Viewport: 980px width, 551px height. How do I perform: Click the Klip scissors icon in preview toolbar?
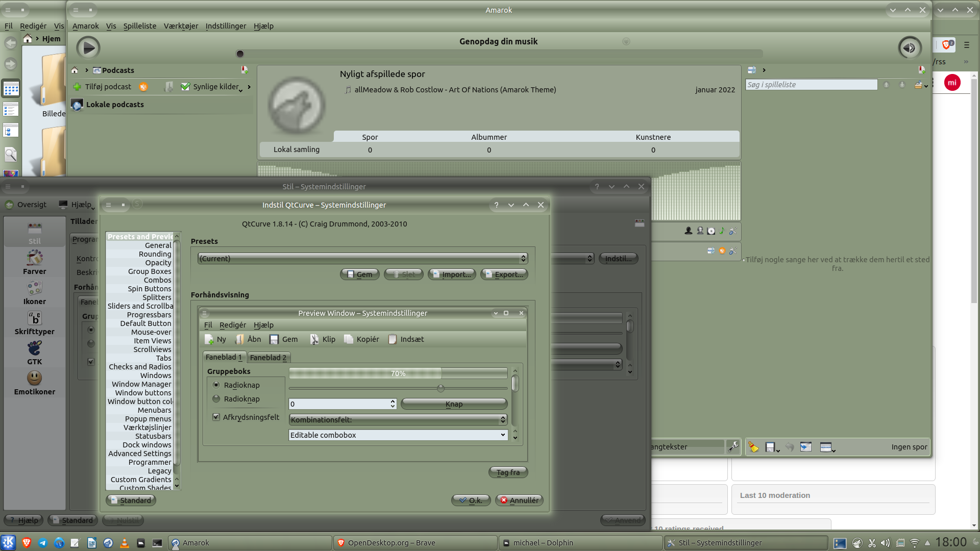pyautogui.click(x=314, y=340)
